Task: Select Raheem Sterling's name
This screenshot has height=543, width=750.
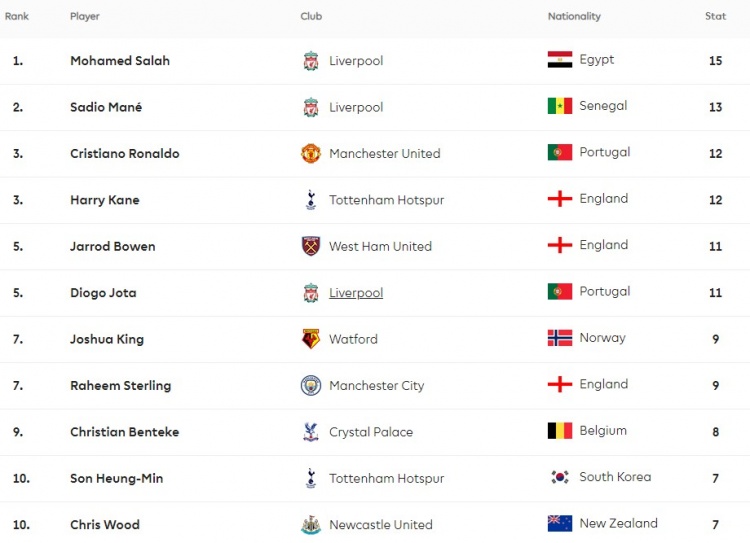Action: (121, 386)
